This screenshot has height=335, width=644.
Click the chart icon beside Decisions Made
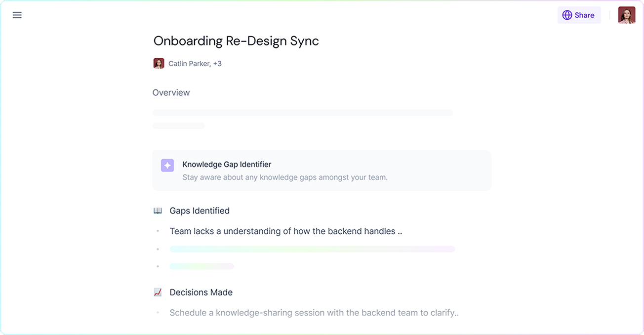pyautogui.click(x=158, y=293)
